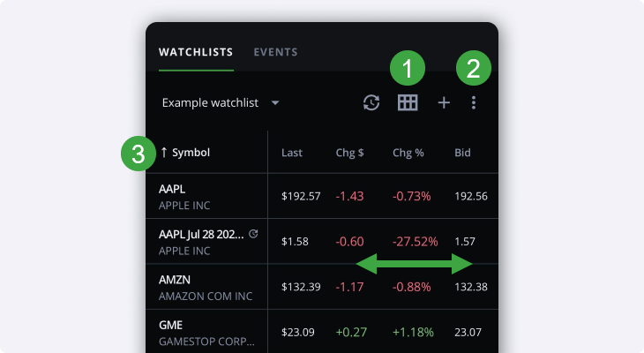Sort by the Chg $ column header
The width and height of the screenshot is (644, 353).
[350, 153]
